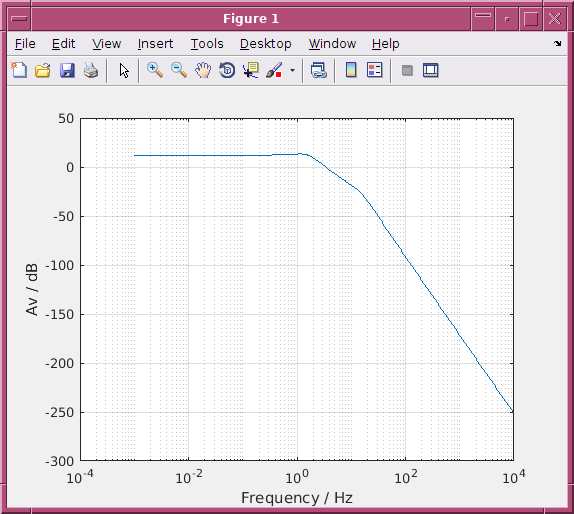Screen dimensions: 574x514
Task: Hide plot tools with the gray square icon
Action: [407, 70]
